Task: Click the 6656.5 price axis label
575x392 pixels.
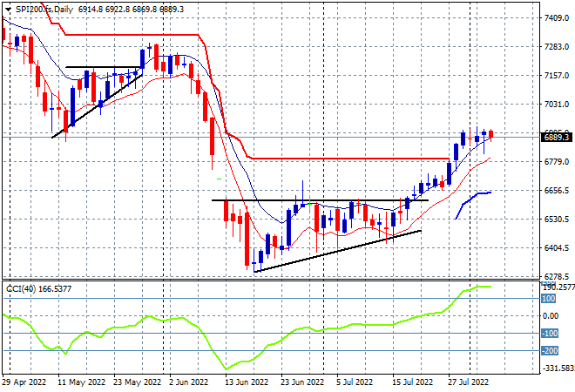Action: [557, 191]
